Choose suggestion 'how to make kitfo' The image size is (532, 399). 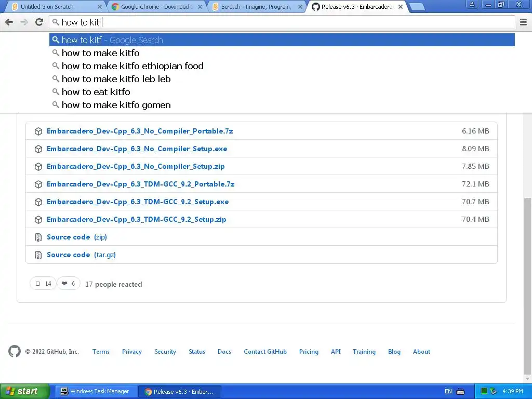click(282, 53)
